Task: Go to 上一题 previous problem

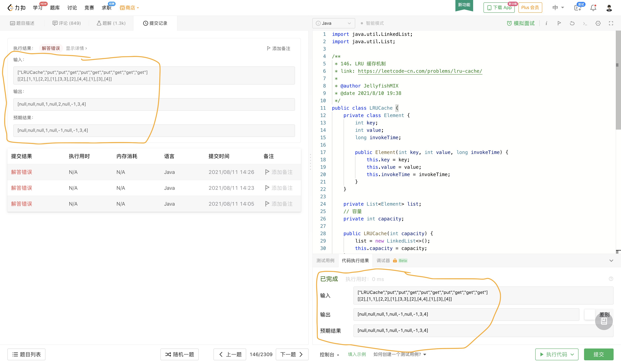Action: (230, 354)
